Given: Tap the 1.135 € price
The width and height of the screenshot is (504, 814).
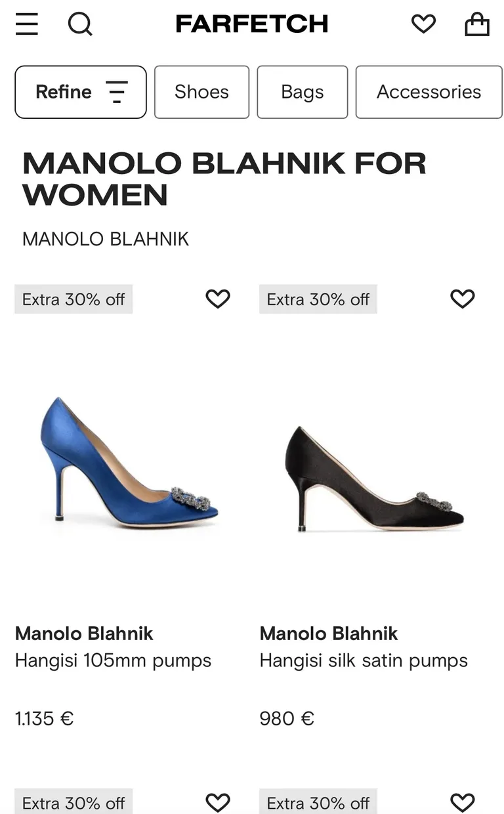Looking at the screenshot, I should [x=44, y=718].
